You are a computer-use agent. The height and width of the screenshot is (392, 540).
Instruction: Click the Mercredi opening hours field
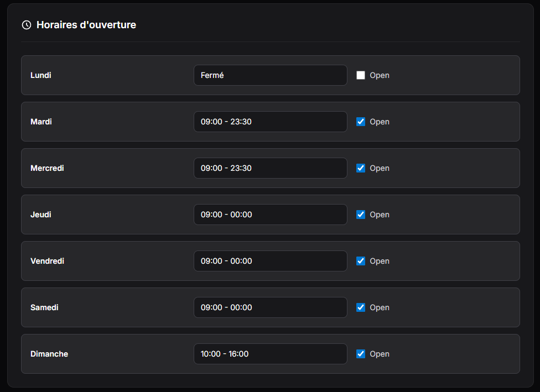[270, 168]
